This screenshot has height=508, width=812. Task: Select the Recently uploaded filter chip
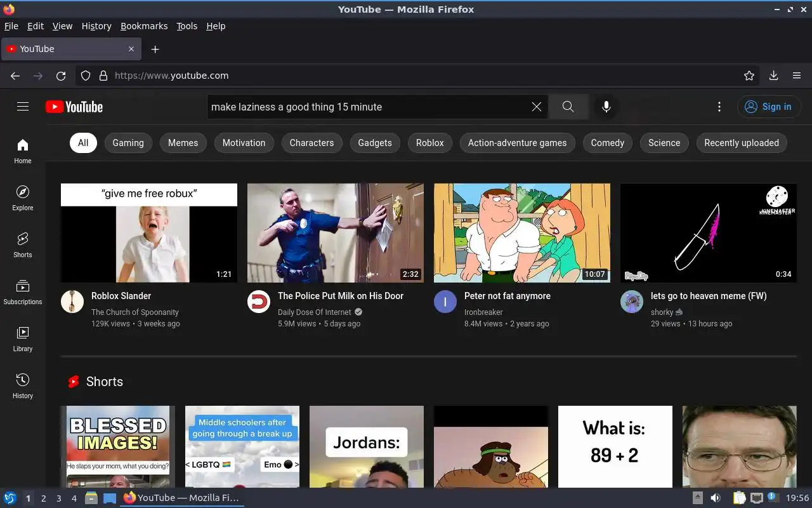742,143
